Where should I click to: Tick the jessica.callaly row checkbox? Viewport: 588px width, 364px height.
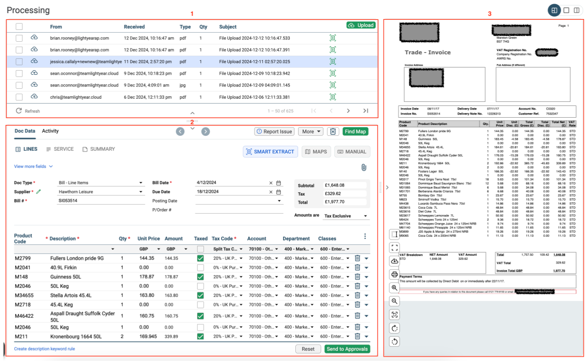tap(19, 62)
